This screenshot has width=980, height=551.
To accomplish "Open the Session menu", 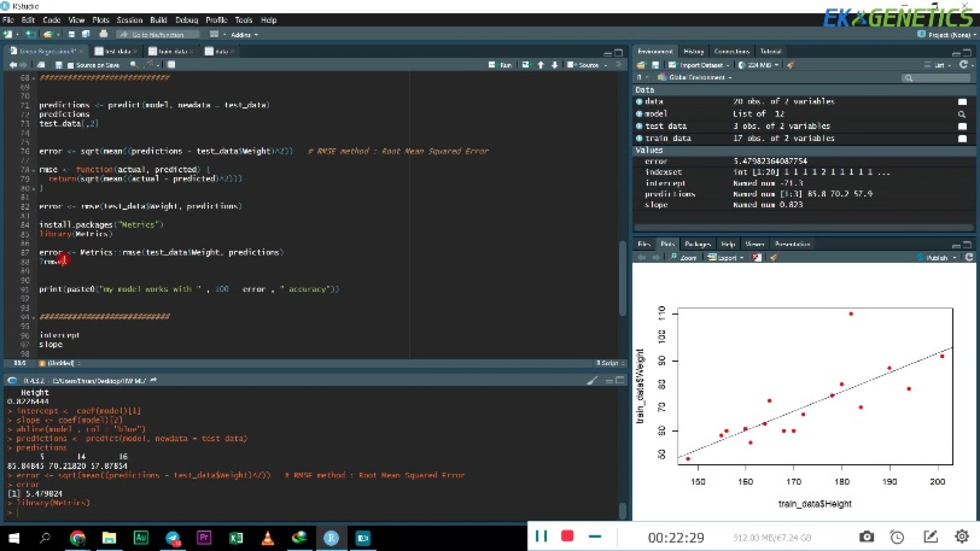I will [x=129, y=20].
